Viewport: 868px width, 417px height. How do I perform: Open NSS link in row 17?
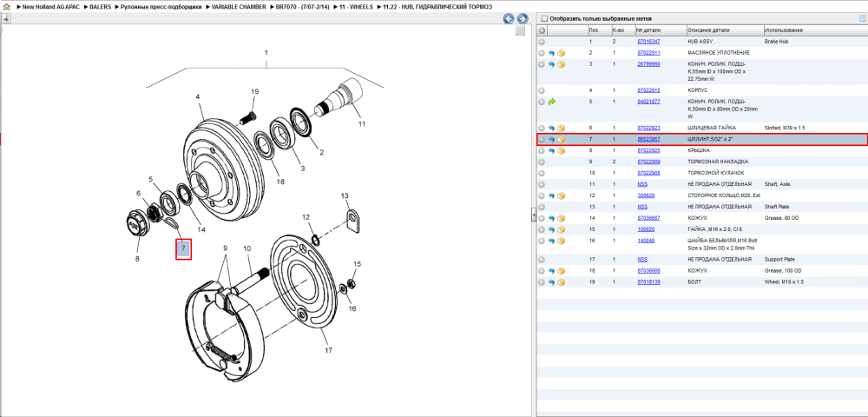coord(642,259)
